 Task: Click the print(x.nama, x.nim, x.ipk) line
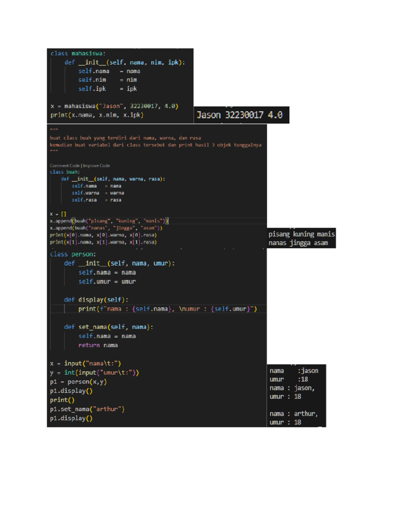tap(97, 115)
